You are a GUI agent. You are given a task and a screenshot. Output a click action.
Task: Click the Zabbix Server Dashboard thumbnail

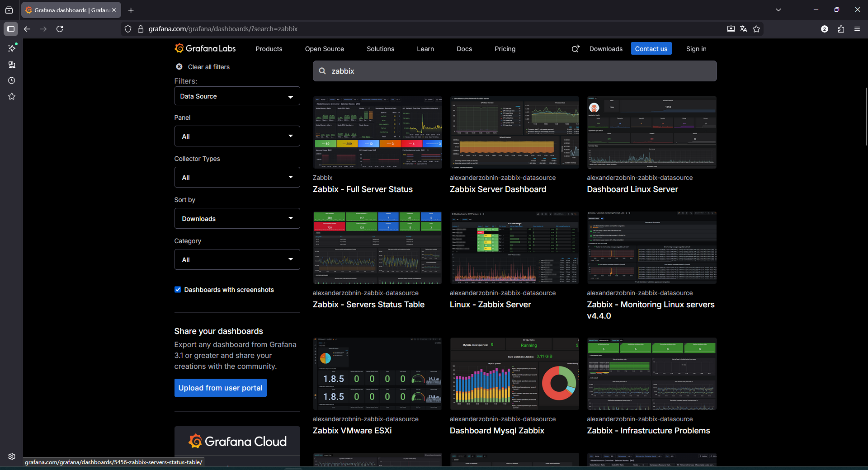pyautogui.click(x=514, y=132)
